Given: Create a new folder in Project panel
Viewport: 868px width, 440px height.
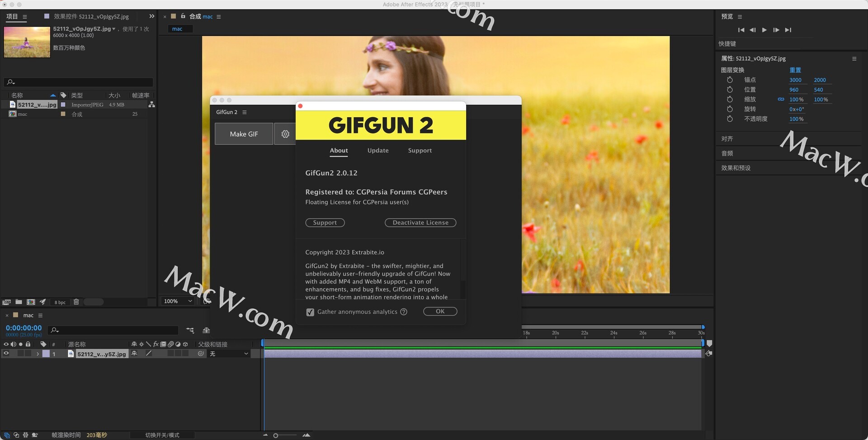Looking at the screenshot, I should tap(19, 302).
